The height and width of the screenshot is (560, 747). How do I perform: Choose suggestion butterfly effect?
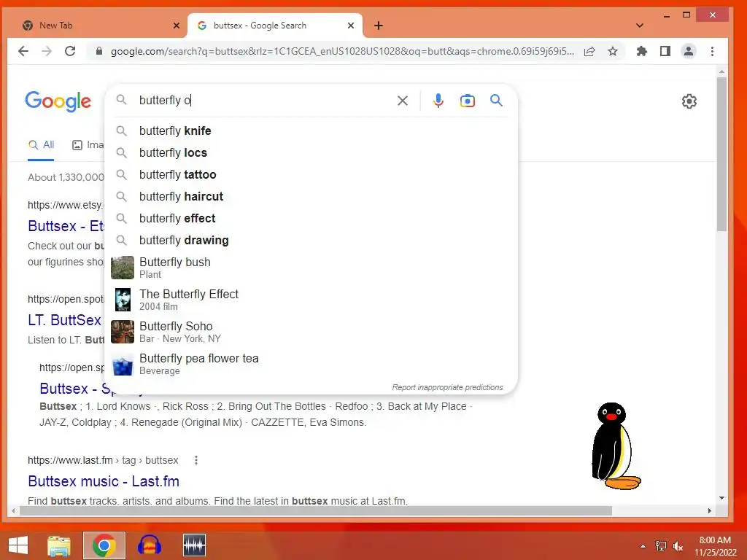pos(311,219)
